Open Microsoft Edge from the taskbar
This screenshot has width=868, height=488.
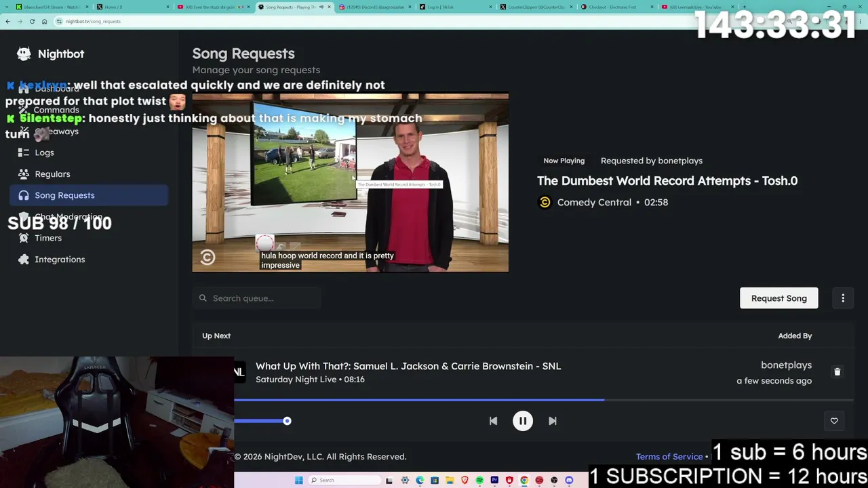[420, 481]
